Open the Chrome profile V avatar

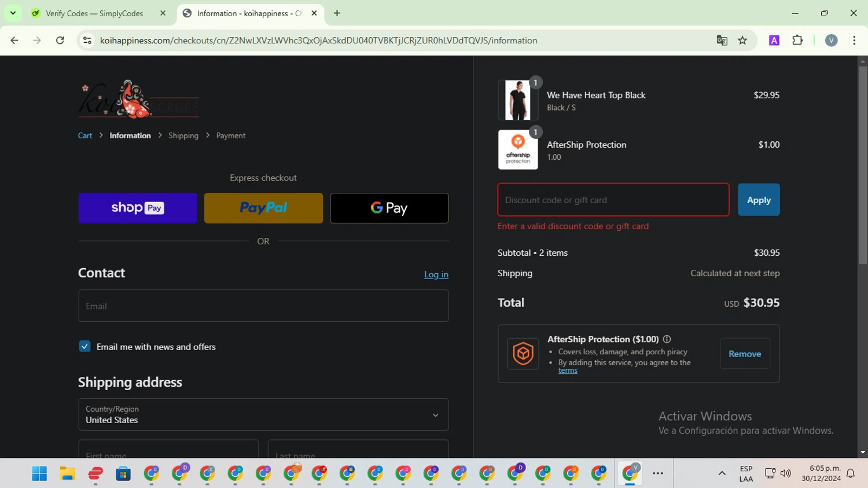tap(831, 41)
